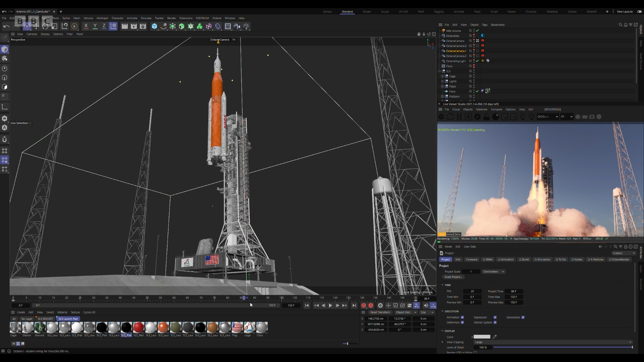Click the Render Region R icon
644x362 pixels.
coord(468,117)
